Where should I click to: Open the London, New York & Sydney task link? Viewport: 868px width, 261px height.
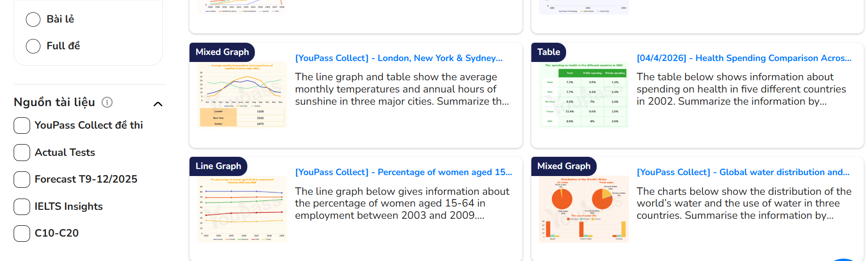pyautogui.click(x=399, y=58)
